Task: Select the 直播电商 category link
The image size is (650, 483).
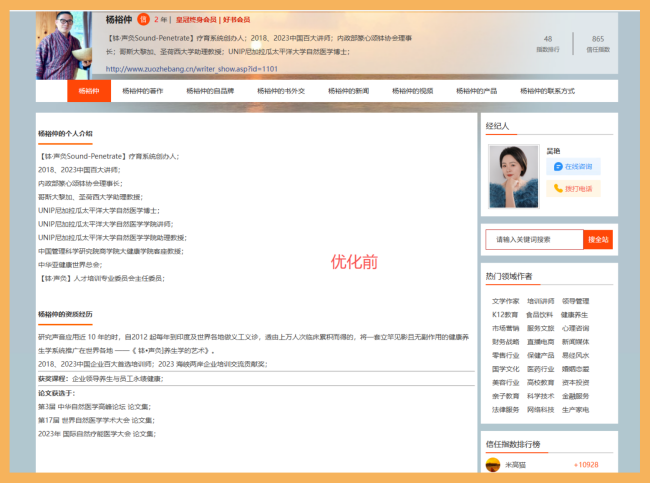Action: point(540,341)
